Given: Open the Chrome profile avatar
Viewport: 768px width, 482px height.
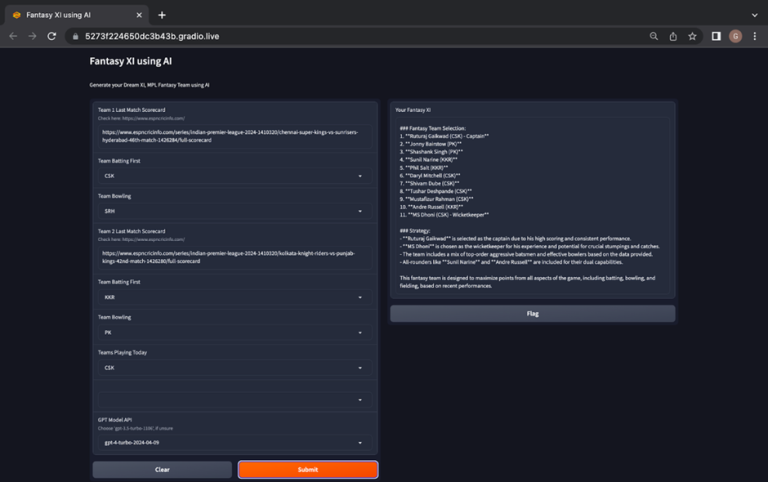Looking at the screenshot, I should tap(735, 36).
